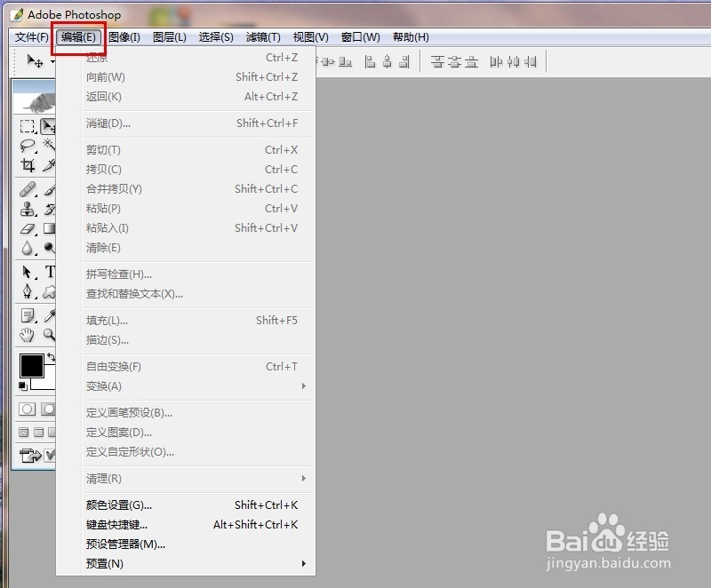
Task: Open the 滤镜(T) menu
Action: click(x=263, y=37)
